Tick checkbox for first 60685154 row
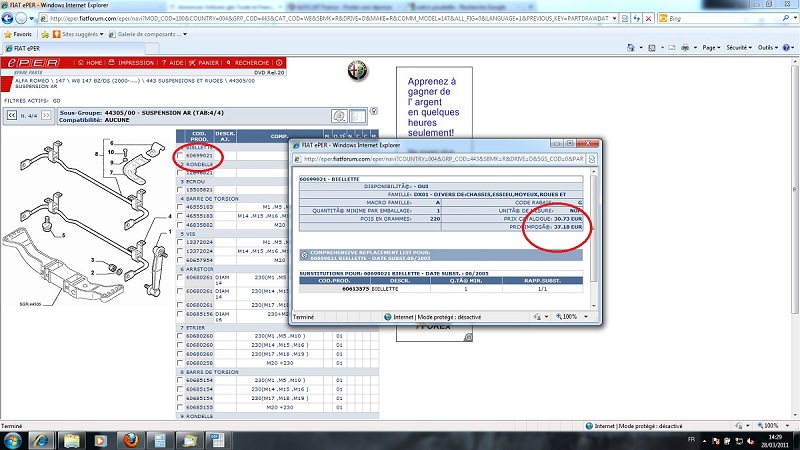The image size is (800, 450). click(x=180, y=380)
